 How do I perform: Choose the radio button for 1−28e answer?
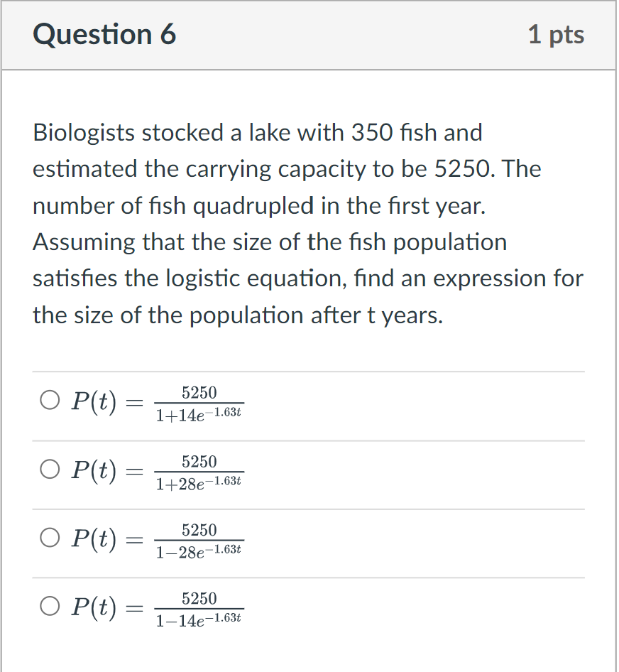(50, 538)
